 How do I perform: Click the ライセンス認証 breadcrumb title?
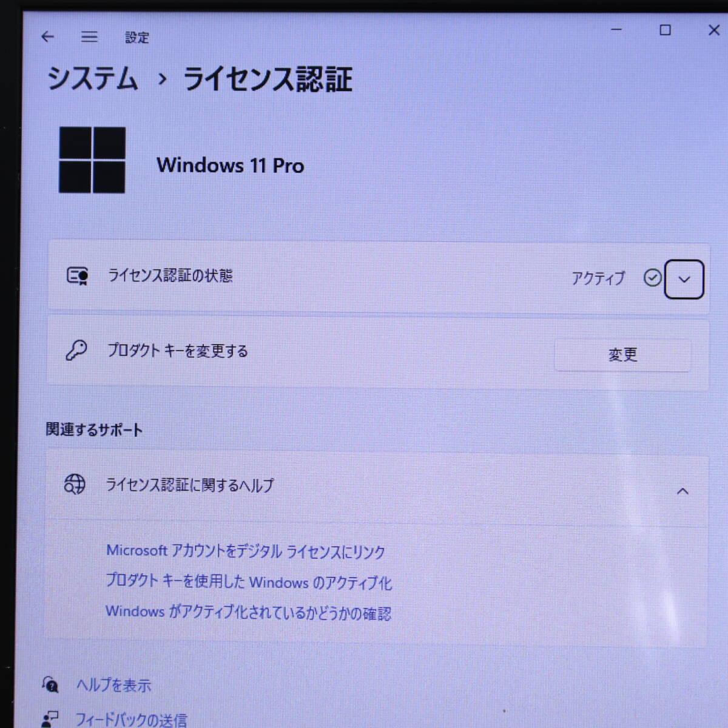(268, 79)
